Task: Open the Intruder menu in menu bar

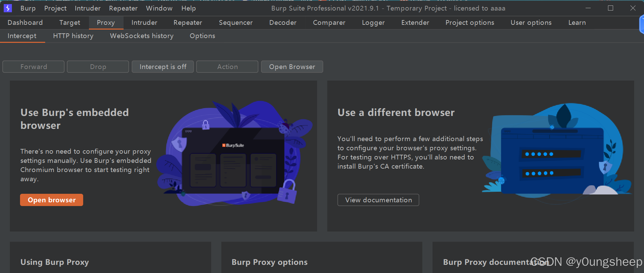Action: pyautogui.click(x=88, y=8)
